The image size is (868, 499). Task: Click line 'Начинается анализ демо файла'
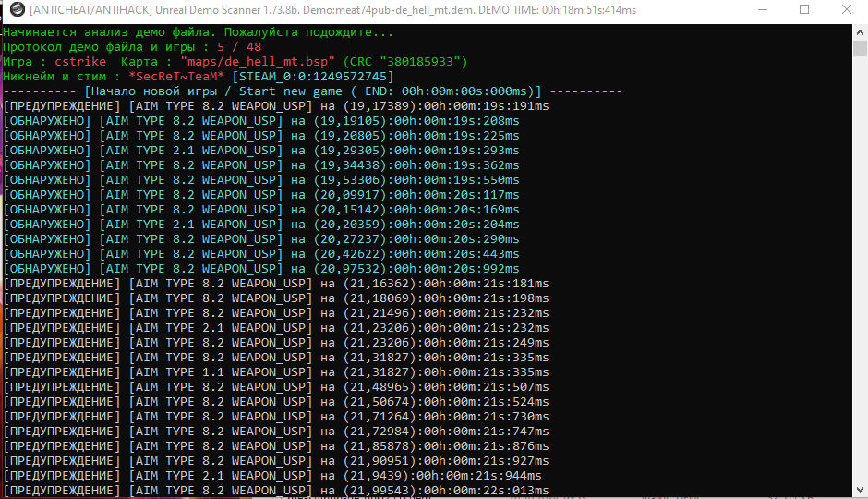(198, 32)
